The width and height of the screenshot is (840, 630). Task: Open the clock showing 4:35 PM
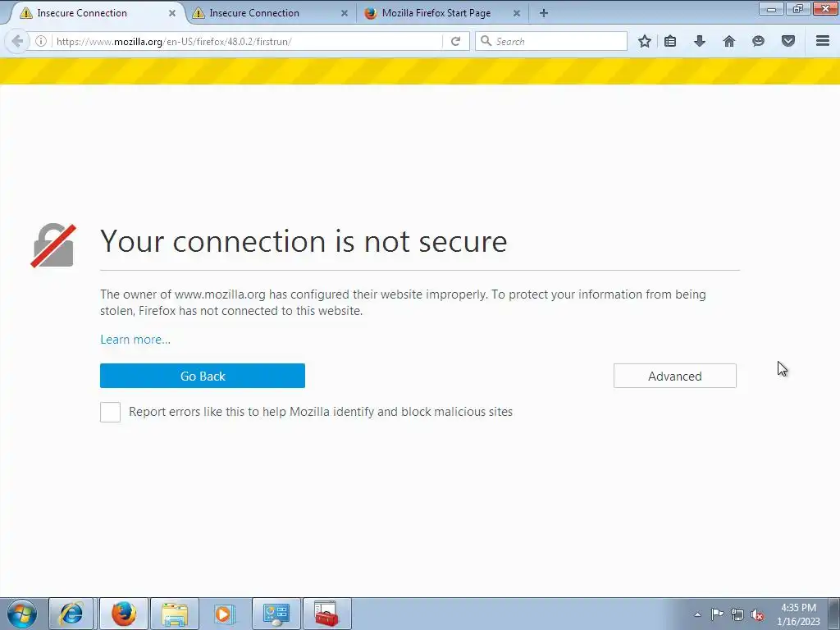[798, 614]
